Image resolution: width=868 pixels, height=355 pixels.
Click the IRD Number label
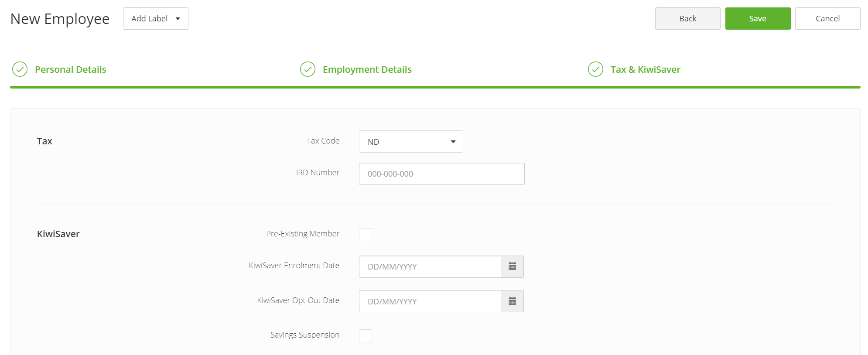point(318,172)
